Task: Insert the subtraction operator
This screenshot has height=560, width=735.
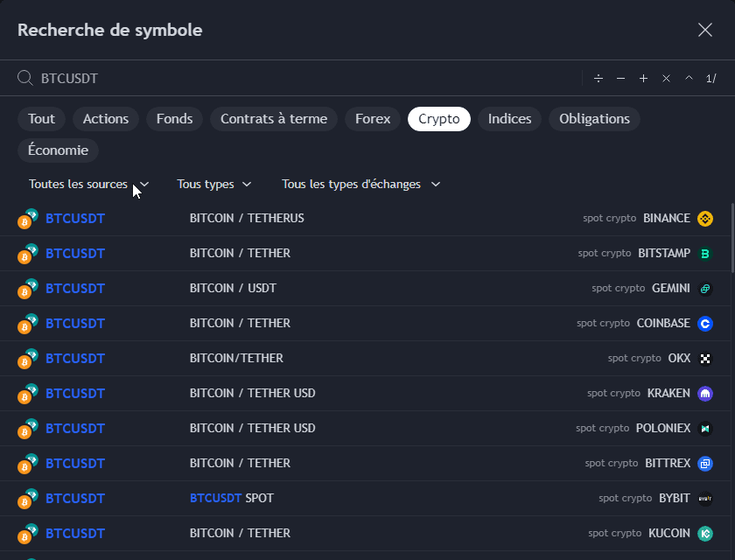Action: coord(620,79)
